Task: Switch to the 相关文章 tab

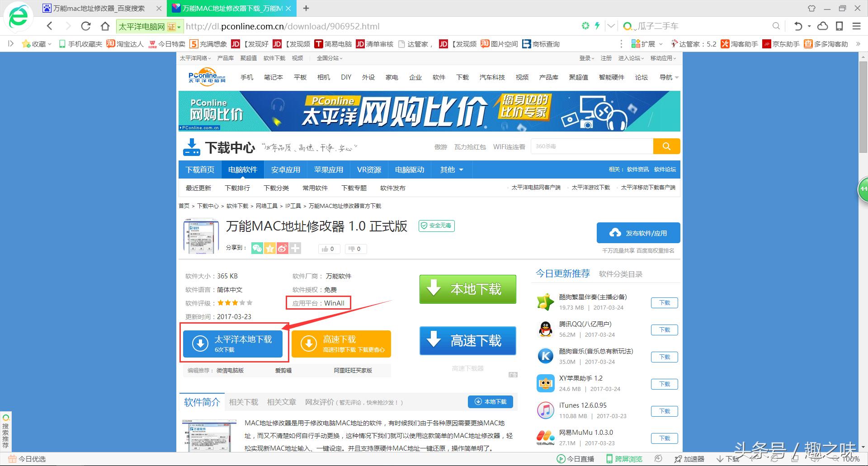Action: pos(281,402)
